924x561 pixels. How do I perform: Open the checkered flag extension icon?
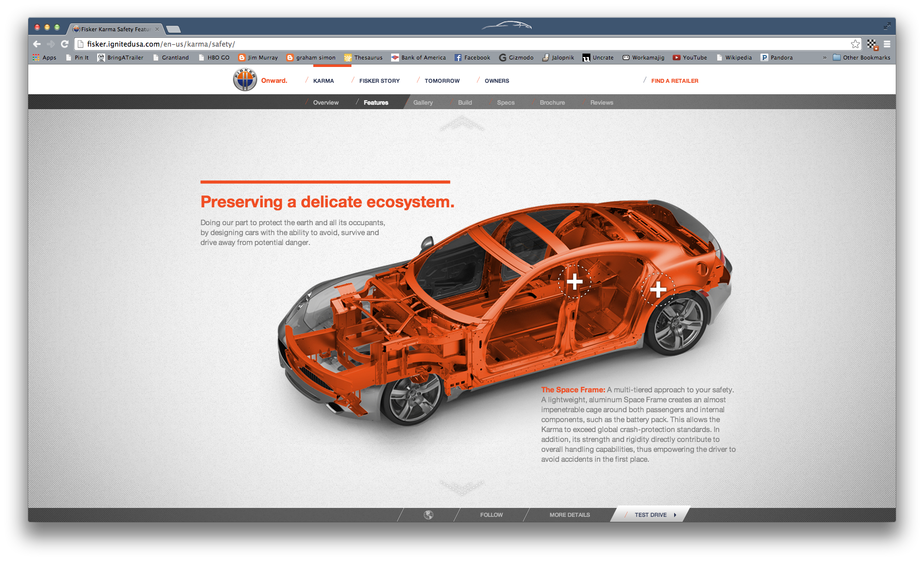[x=872, y=44]
